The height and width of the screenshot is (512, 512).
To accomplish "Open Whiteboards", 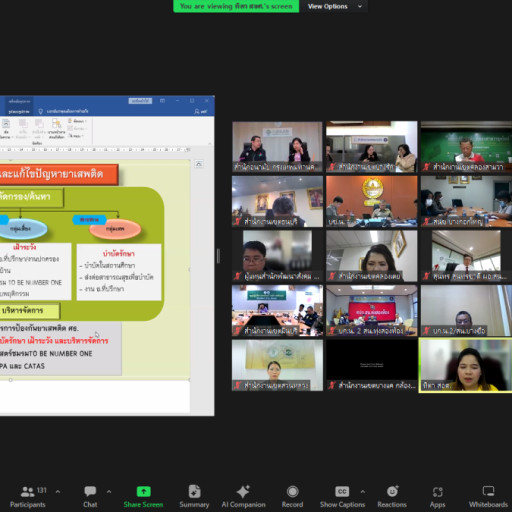I will pyautogui.click(x=488, y=497).
